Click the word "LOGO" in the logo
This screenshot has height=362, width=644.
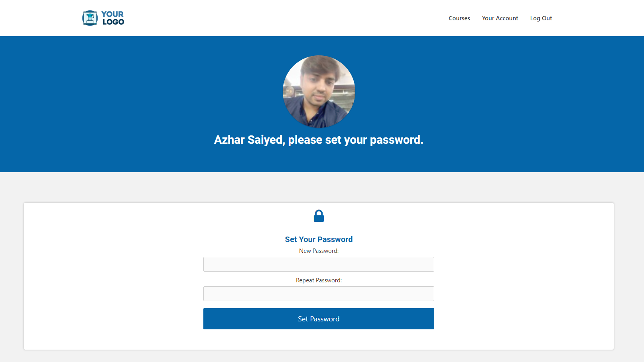pyautogui.click(x=113, y=22)
